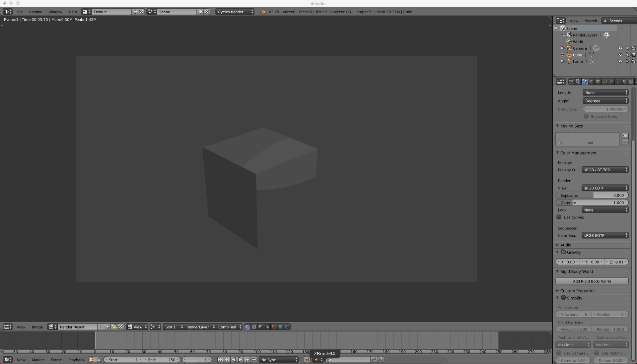Add a new image with plus icon
The height and width of the screenshot is (364, 637).
107,327
